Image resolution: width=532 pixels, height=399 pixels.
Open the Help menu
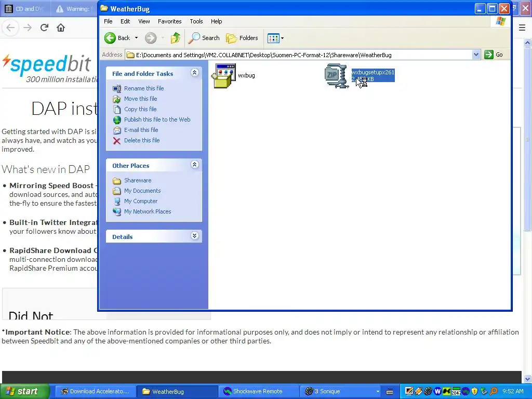click(217, 21)
